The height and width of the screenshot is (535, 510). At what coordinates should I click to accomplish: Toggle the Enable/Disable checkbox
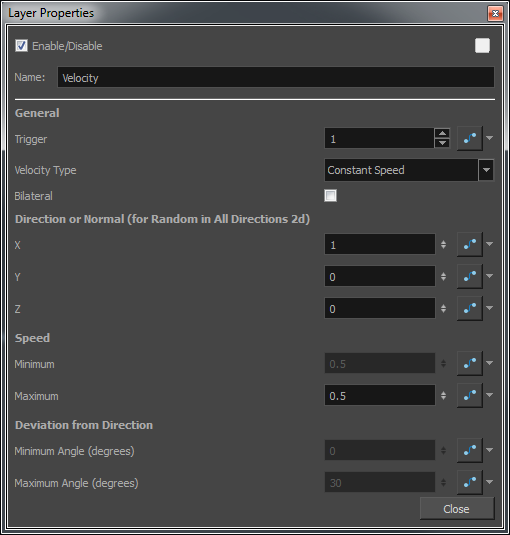[21, 45]
